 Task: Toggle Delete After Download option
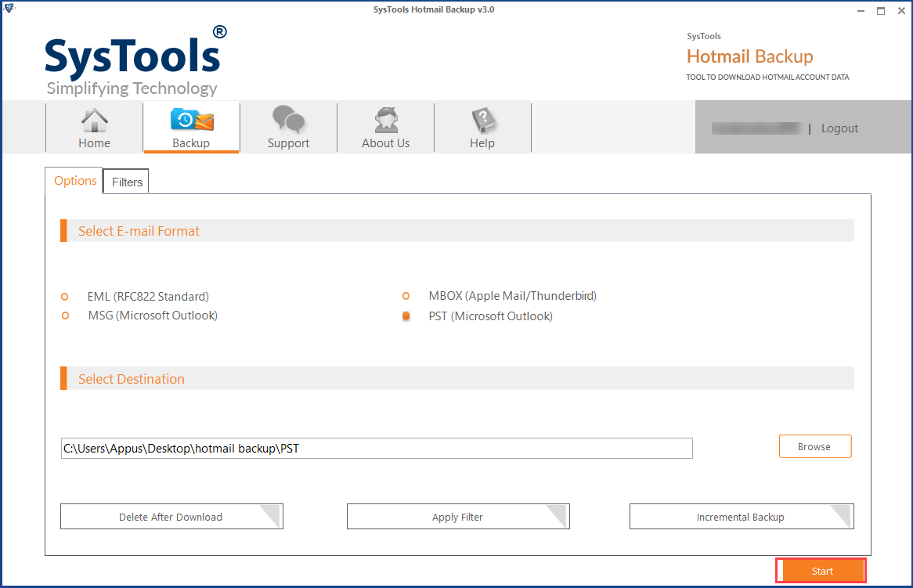(171, 517)
